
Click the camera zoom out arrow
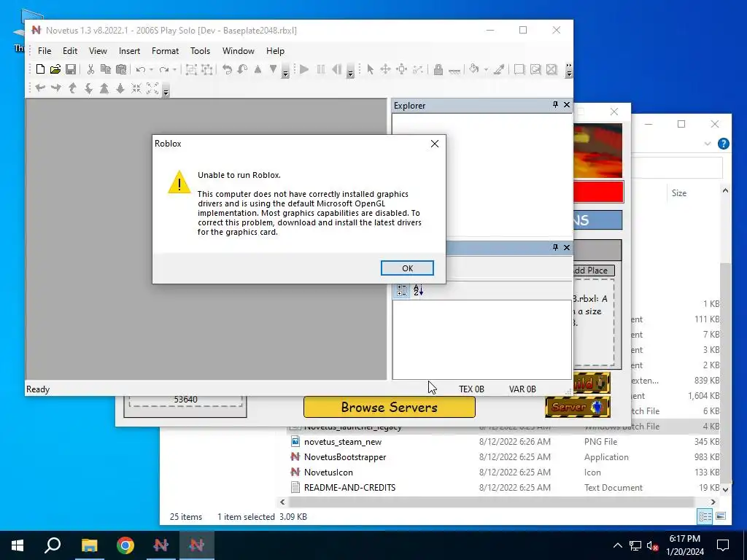pos(120,88)
